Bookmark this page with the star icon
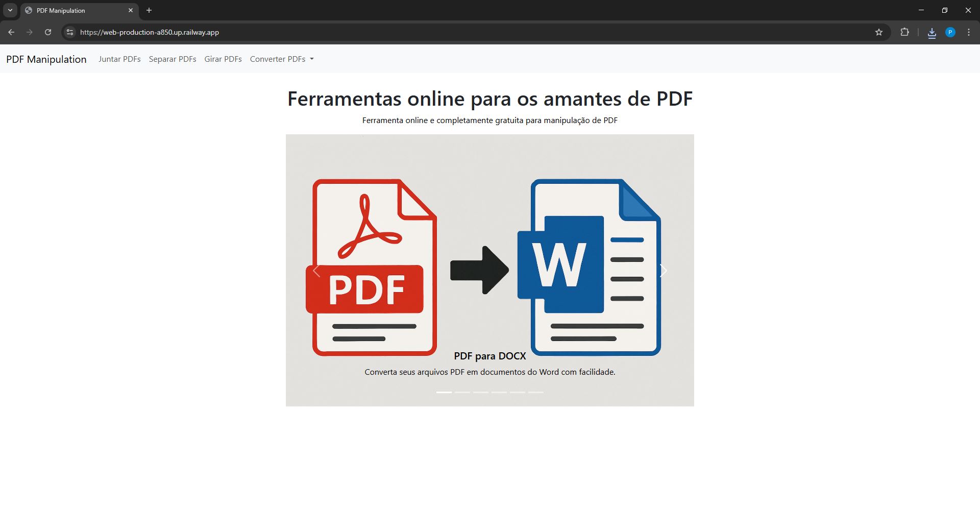 click(879, 32)
